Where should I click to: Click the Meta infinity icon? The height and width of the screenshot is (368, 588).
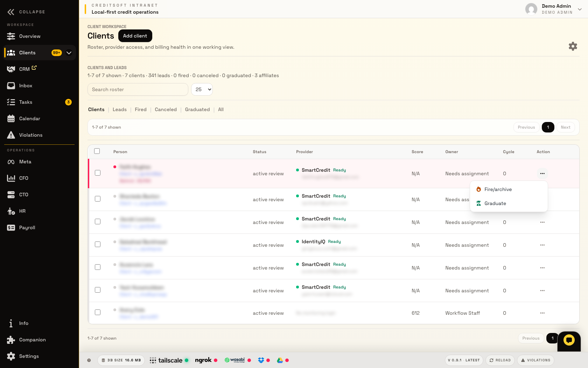click(x=11, y=162)
